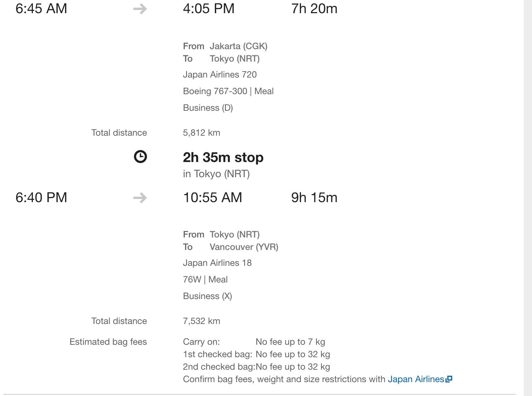Select the 2h 35m stop heading

pos(223,157)
